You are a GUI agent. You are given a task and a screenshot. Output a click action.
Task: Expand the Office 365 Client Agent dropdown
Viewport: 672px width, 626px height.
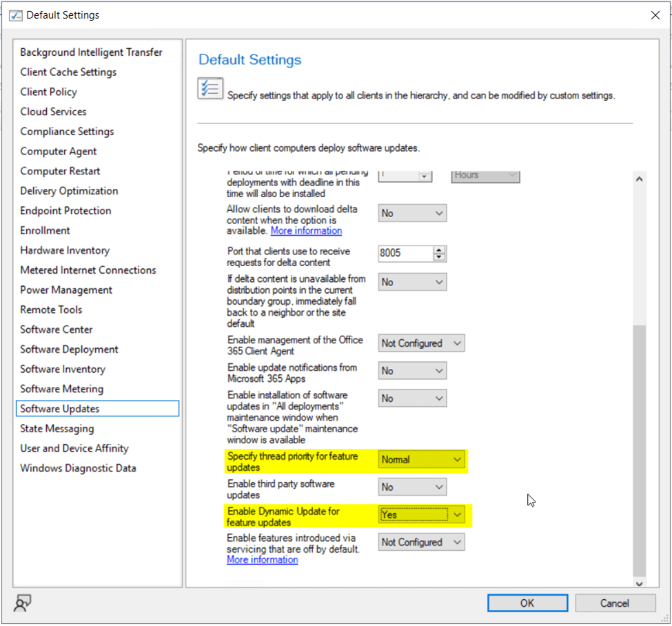click(x=421, y=343)
